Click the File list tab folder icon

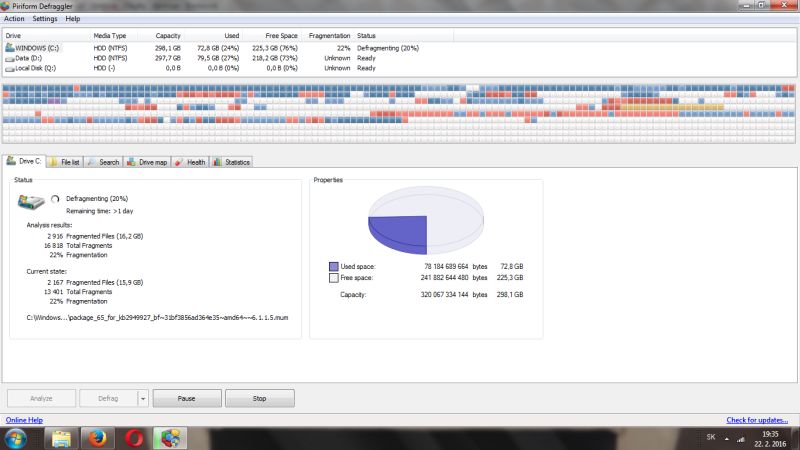click(53, 162)
